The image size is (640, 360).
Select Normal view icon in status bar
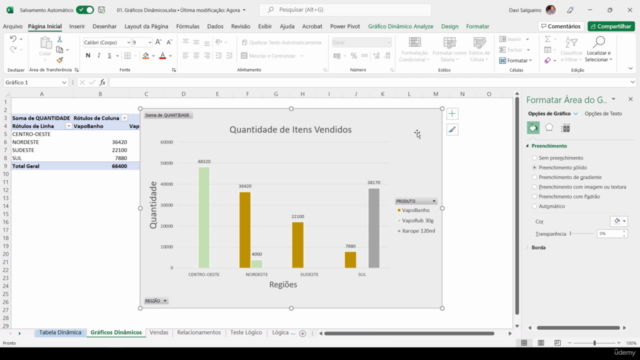pyautogui.click(x=524, y=343)
